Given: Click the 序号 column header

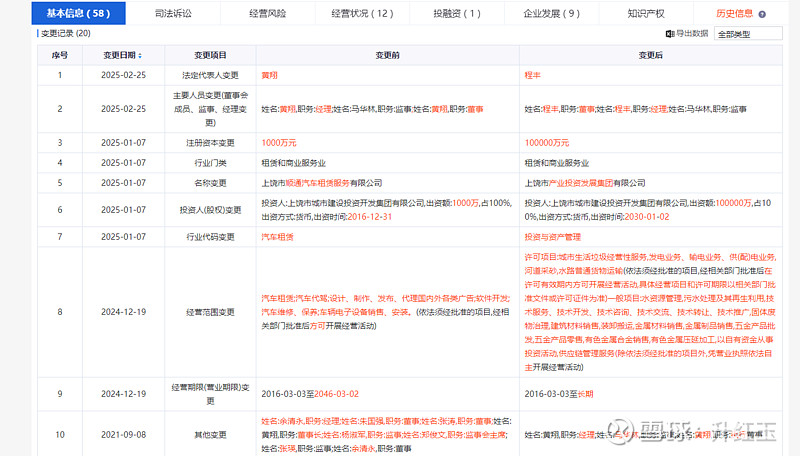Looking at the screenshot, I should [60, 55].
